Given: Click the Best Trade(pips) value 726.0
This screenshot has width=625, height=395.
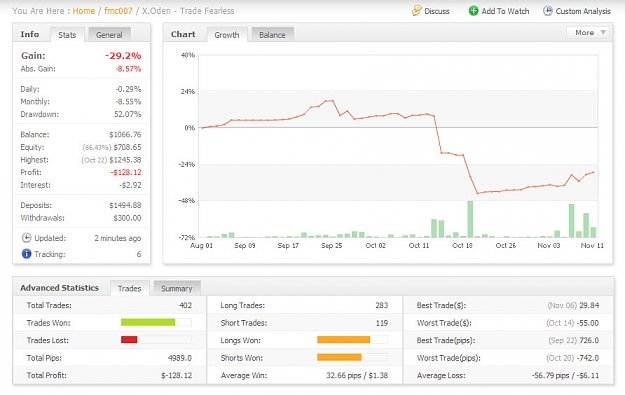Looking at the screenshot, I should [x=589, y=340].
